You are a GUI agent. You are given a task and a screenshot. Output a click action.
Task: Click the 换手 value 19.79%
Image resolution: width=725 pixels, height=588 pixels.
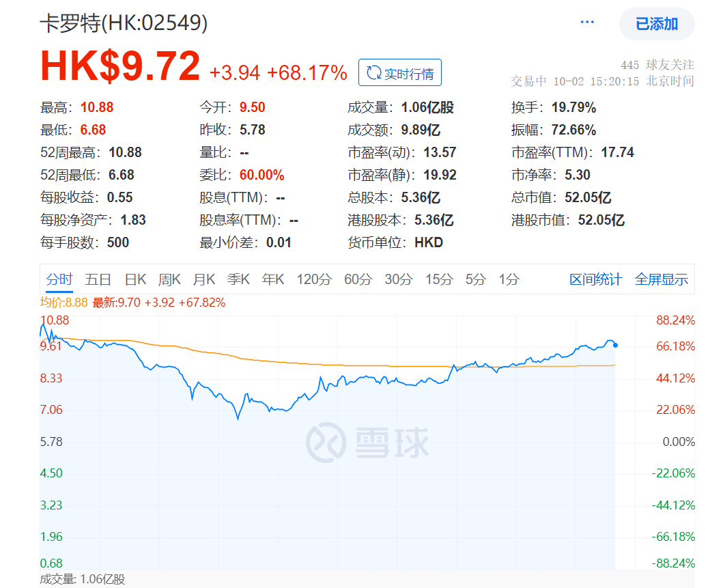[573, 107]
